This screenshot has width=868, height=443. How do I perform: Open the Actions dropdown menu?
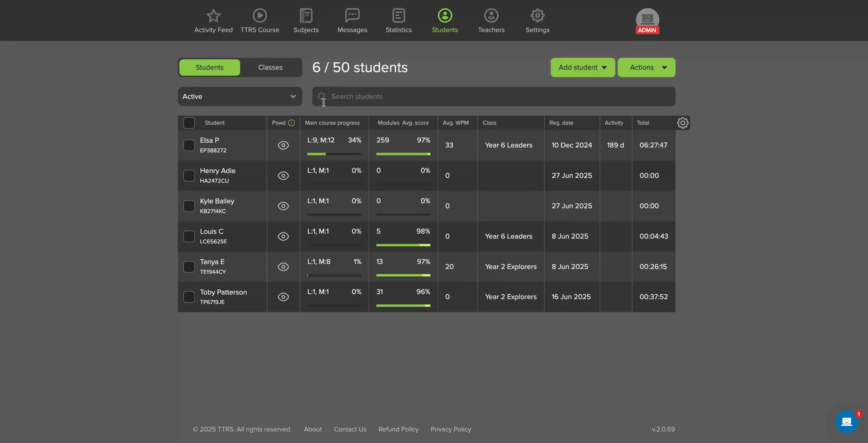pyautogui.click(x=646, y=67)
